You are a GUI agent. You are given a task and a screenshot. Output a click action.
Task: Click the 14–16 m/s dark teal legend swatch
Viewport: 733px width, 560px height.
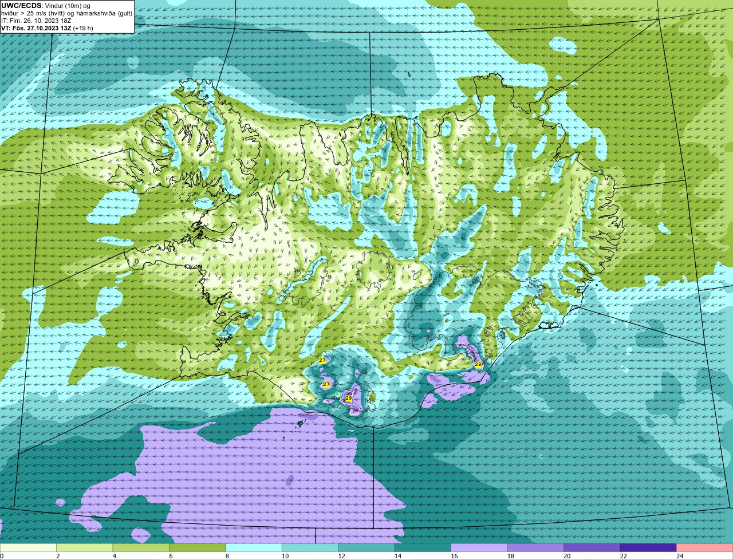(423, 548)
